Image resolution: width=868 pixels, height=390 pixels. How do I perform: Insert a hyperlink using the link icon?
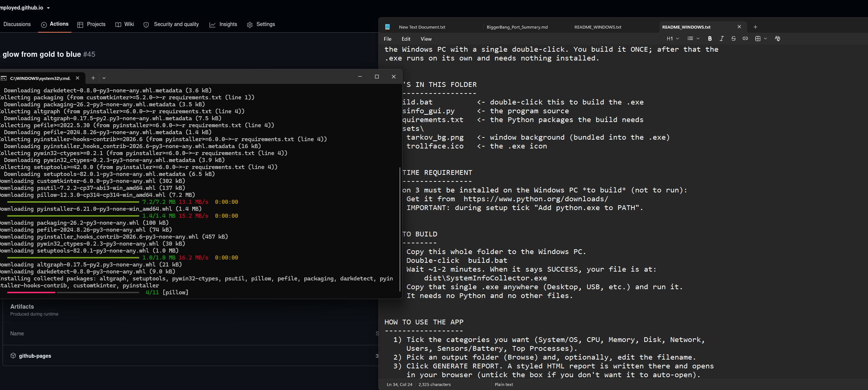pyautogui.click(x=745, y=38)
